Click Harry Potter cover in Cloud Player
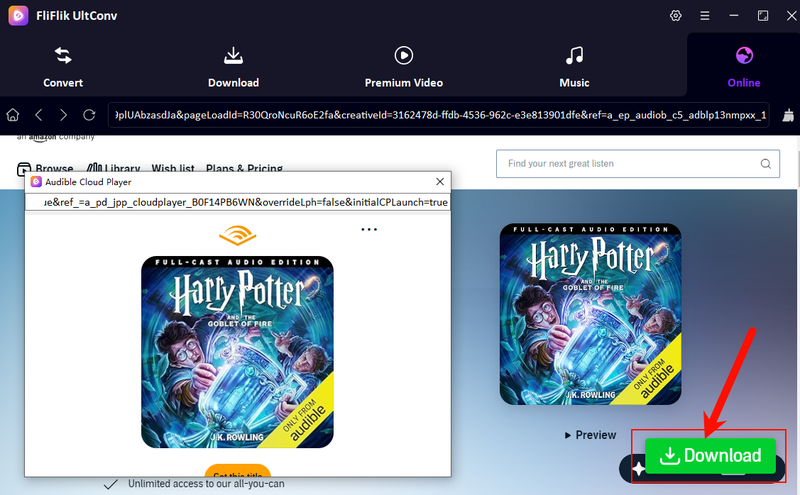The image size is (800, 495). coord(237,352)
